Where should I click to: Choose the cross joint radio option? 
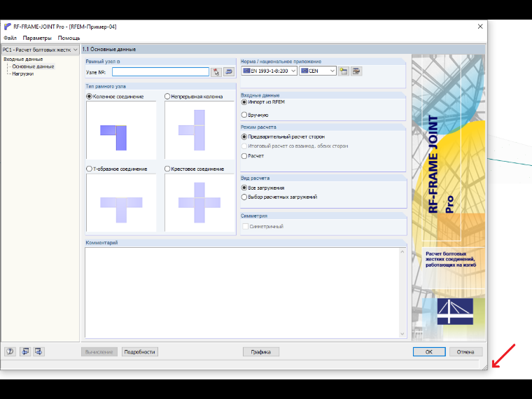click(167, 169)
